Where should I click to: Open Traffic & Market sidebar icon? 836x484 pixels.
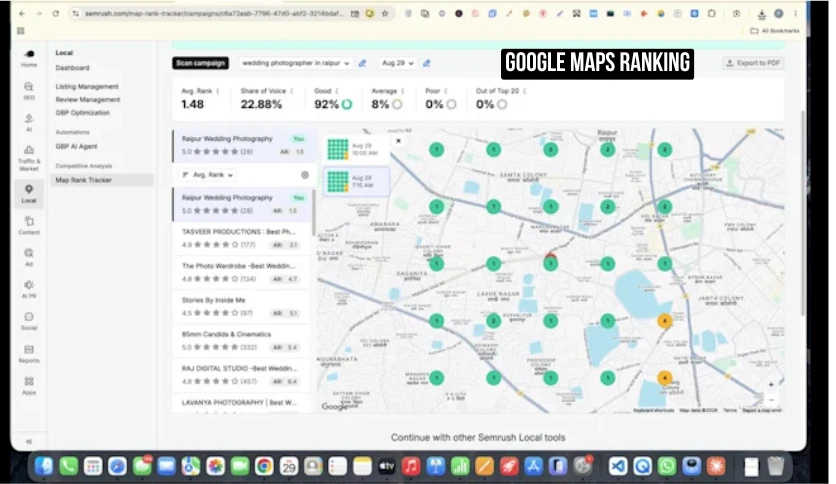[29, 157]
